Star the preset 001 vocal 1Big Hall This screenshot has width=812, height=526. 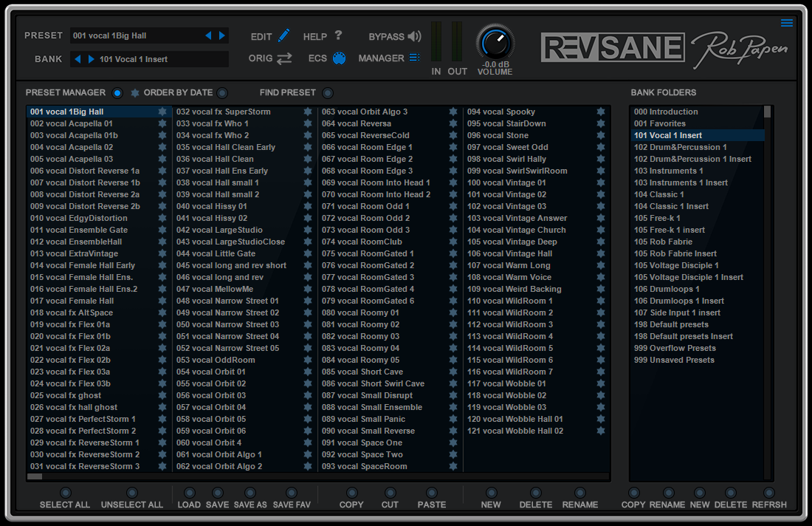click(162, 112)
